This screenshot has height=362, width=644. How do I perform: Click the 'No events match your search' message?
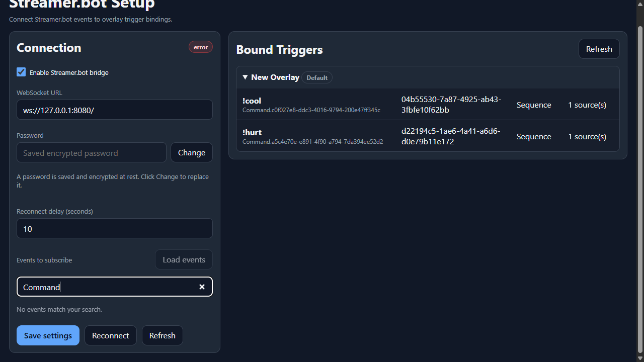59,309
